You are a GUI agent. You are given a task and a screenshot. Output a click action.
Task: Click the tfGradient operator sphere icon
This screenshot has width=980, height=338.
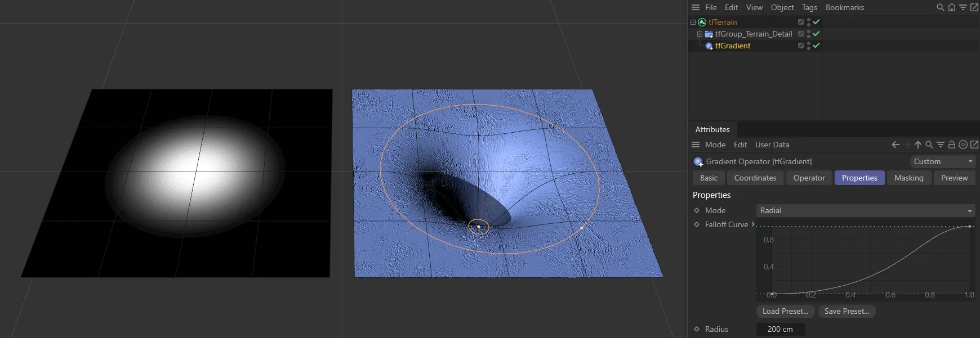pos(709,46)
